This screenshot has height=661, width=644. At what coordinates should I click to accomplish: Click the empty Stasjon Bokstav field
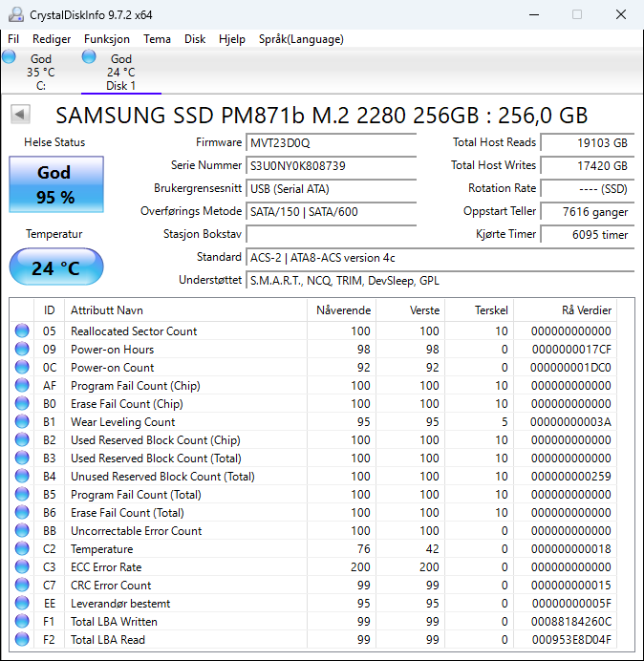pyautogui.click(x=331, y=234)
